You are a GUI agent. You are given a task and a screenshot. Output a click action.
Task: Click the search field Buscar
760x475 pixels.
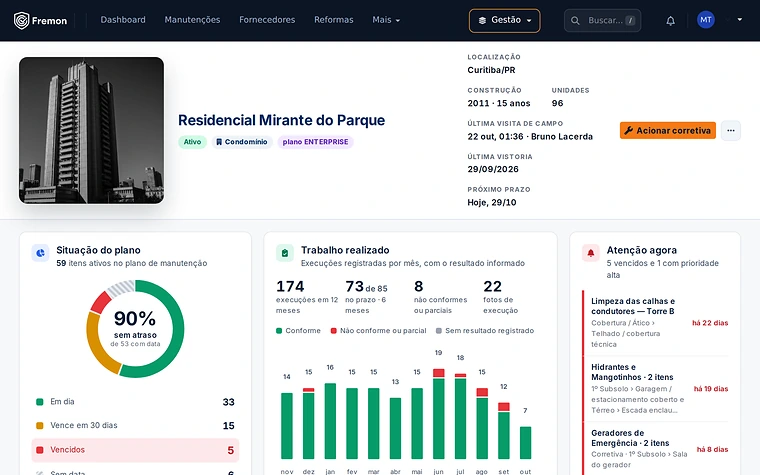coord(602,21)
